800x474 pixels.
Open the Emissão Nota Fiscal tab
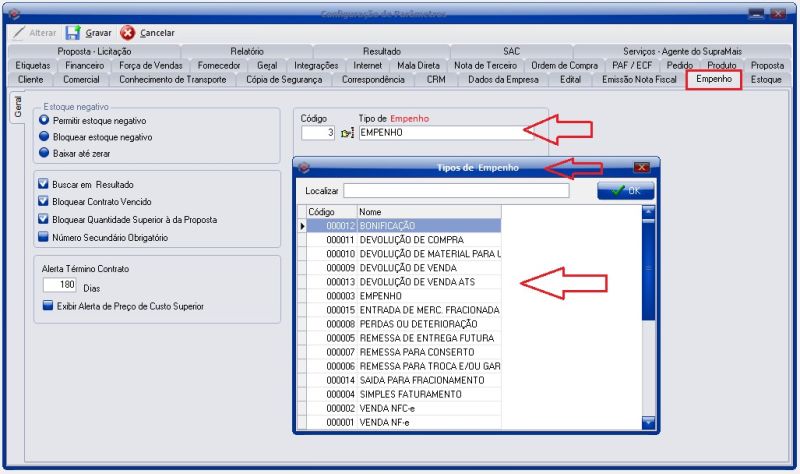pos(639,80)
